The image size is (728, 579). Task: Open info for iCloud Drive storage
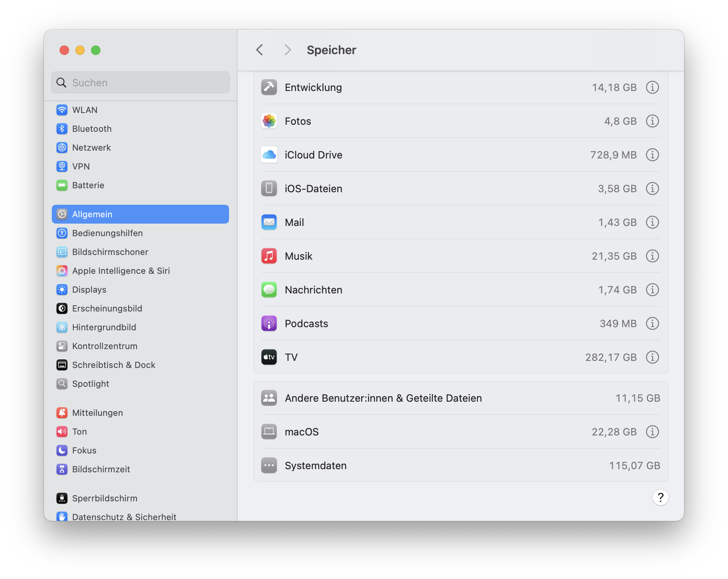(x=652, y=155)
